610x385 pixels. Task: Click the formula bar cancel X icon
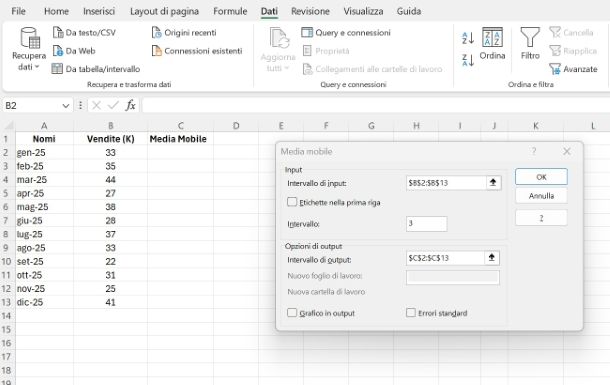[x=96, y=105]
